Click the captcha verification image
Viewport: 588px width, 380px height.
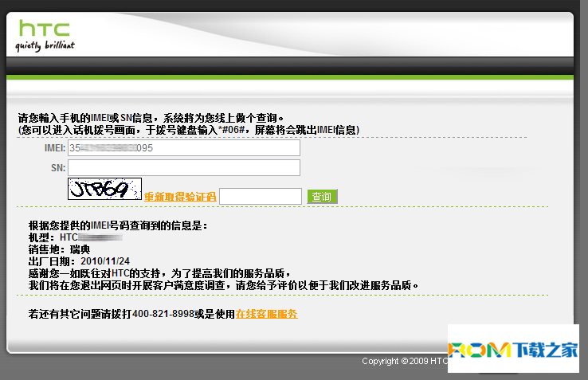point(104,189)
